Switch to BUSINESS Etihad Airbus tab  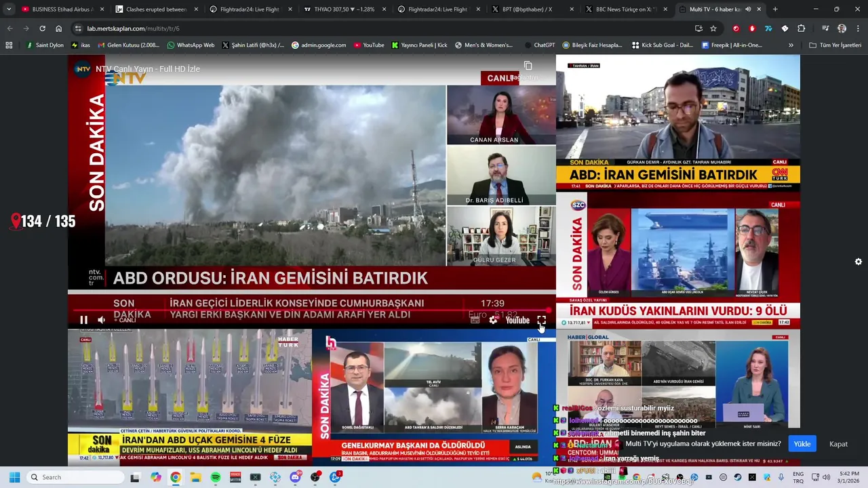click(x=63, y=9)
